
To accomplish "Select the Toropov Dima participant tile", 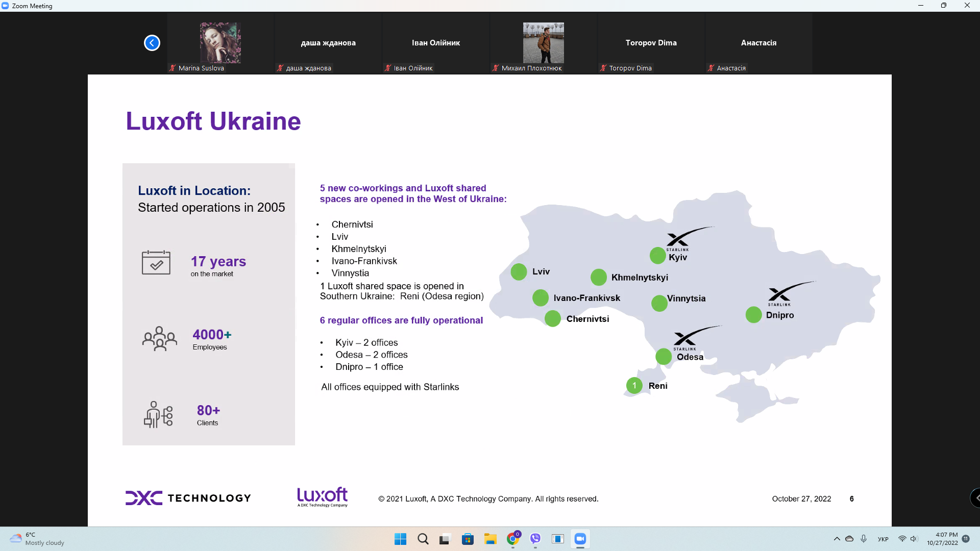I will pos(651,43).
